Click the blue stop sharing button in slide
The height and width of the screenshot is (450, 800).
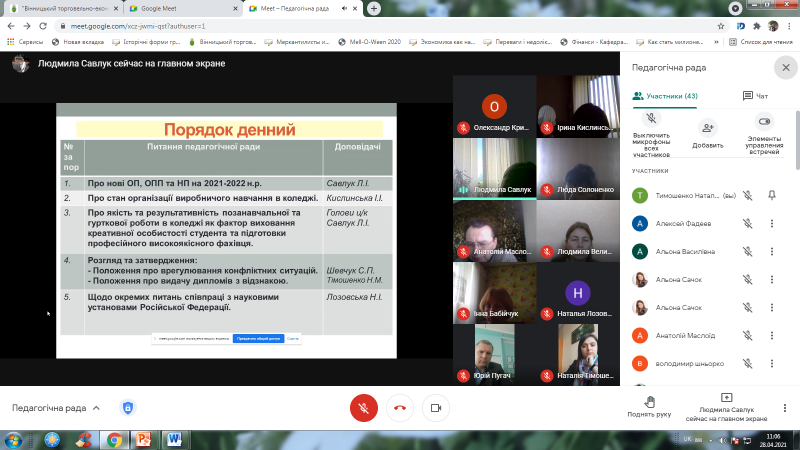[258, 338]
